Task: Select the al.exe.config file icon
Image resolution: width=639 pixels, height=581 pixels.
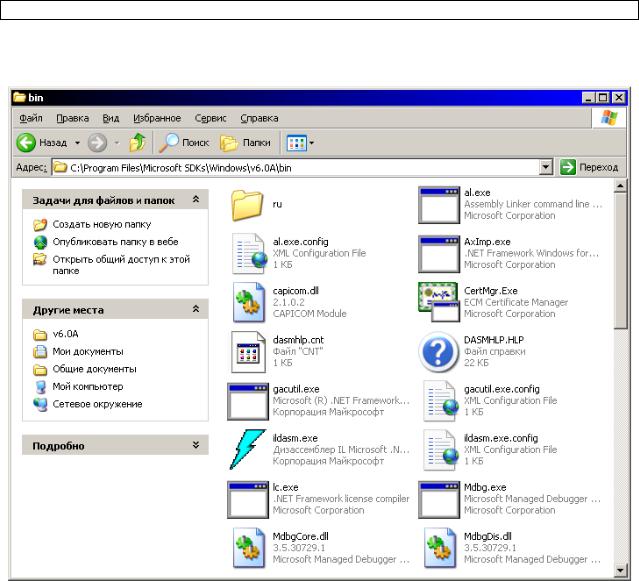Action: click(x=249, y=253)
